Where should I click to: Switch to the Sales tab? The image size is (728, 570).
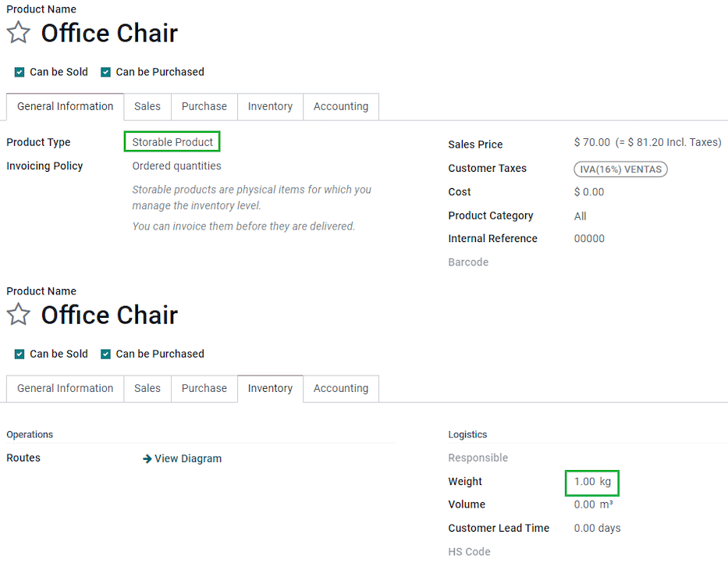click(147, 106)
